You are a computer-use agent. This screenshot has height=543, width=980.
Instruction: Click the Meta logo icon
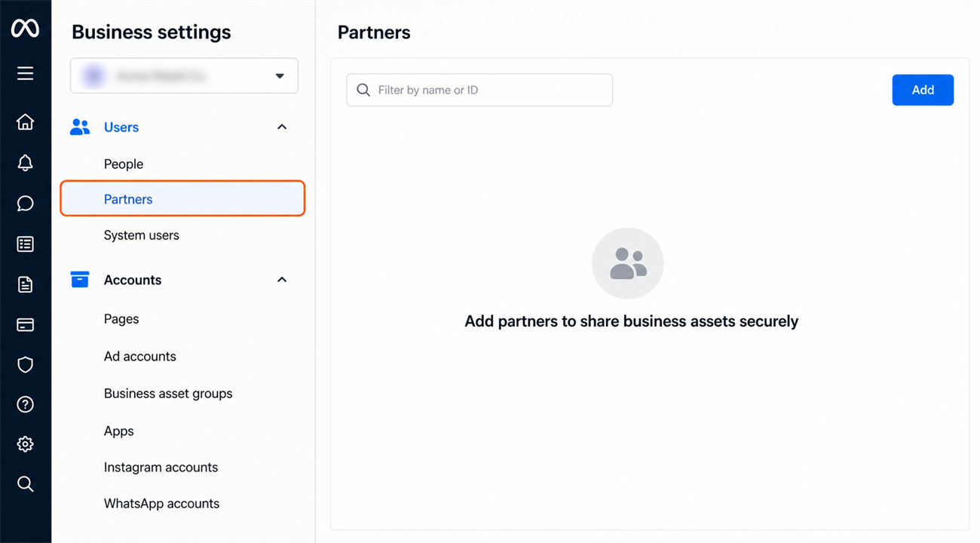pyautogui.click(x=25, y=29)
